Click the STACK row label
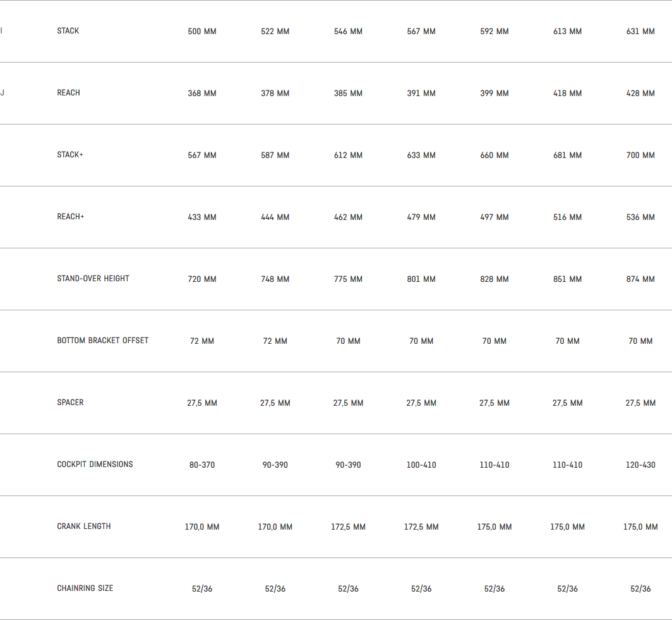Viewport: 672px width, 620px height. [68, 31]
